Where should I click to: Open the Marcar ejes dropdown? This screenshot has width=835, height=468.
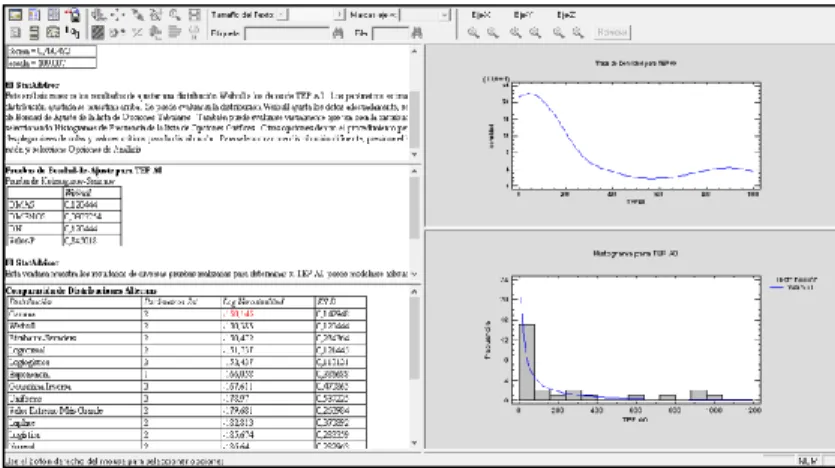click(x=444, y=15)
